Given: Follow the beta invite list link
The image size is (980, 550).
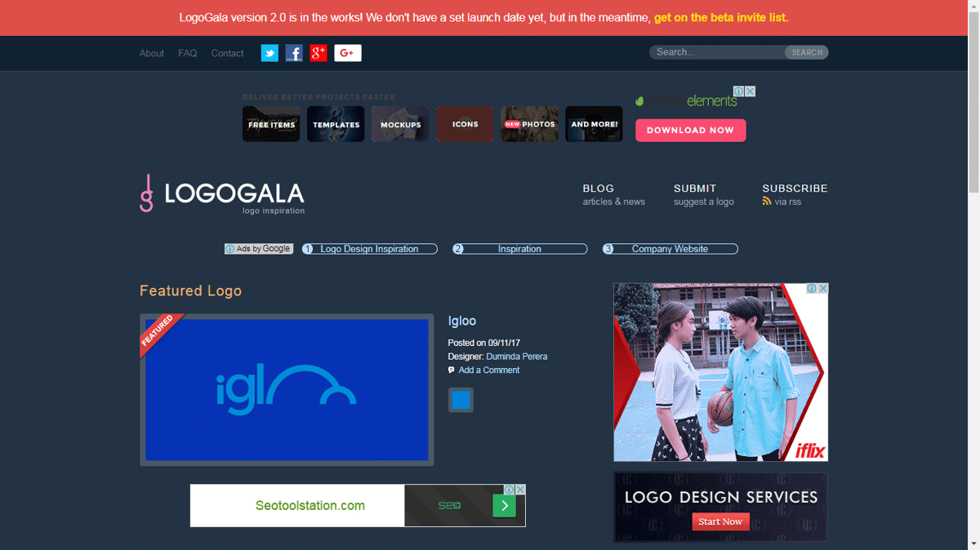Looking at the screenshot, I should pyautogui.click(x=721, y=17).
